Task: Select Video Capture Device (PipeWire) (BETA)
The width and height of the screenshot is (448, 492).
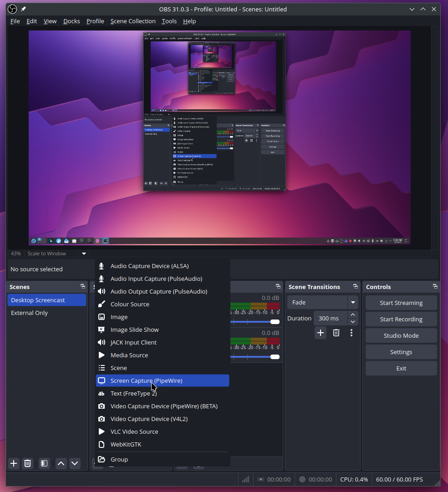Action: [x=163, y=406]
